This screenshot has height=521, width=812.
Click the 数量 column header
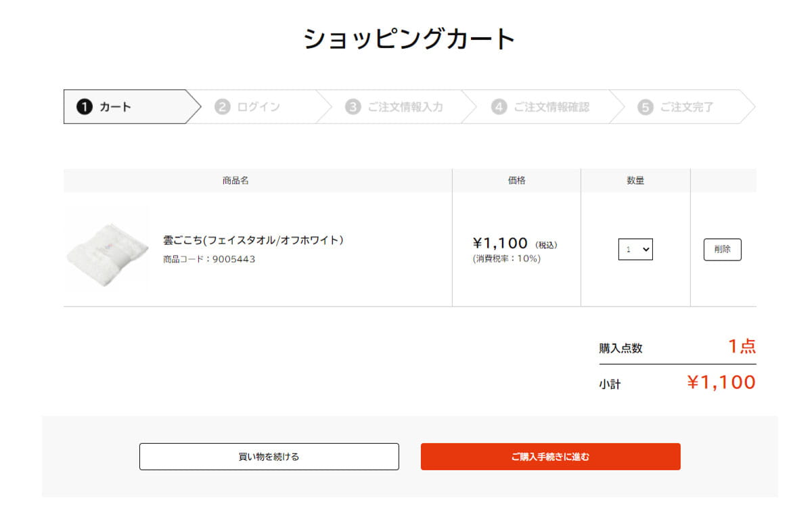click(635, 180)
